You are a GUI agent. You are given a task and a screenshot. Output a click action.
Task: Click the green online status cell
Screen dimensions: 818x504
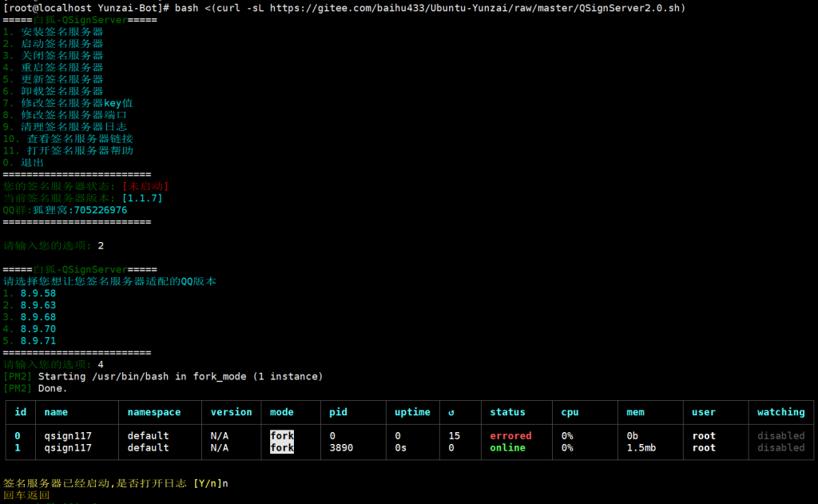[507, 448]
